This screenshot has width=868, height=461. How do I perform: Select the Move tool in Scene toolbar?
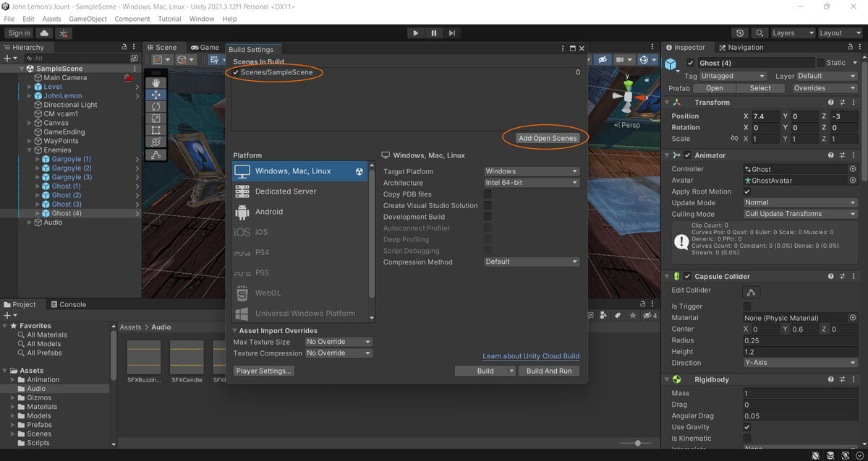pyautogui.click(x=156, y=95)
